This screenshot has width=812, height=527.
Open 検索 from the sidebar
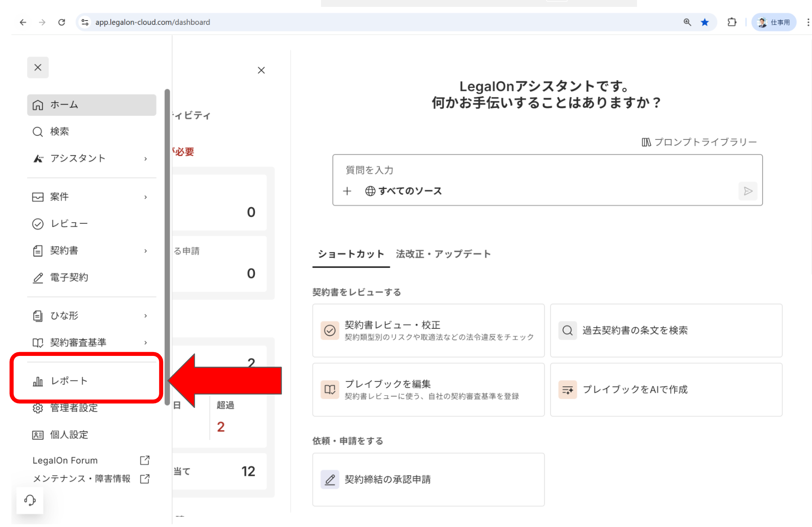pos(59,132)
